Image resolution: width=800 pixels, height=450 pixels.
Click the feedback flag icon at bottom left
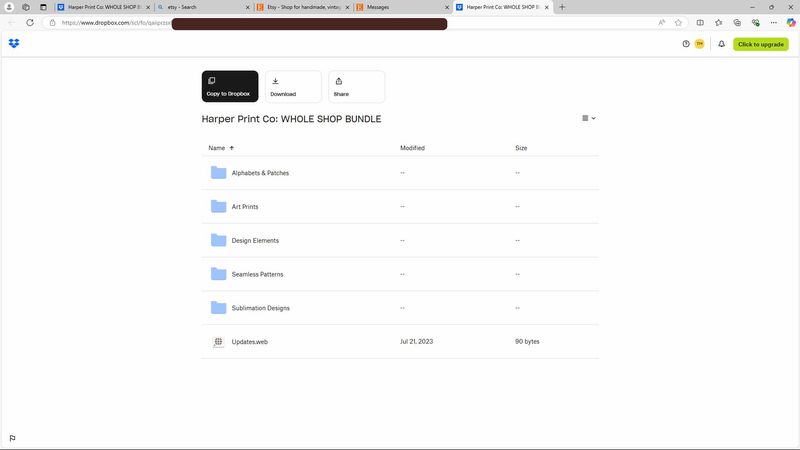(12, 438)
